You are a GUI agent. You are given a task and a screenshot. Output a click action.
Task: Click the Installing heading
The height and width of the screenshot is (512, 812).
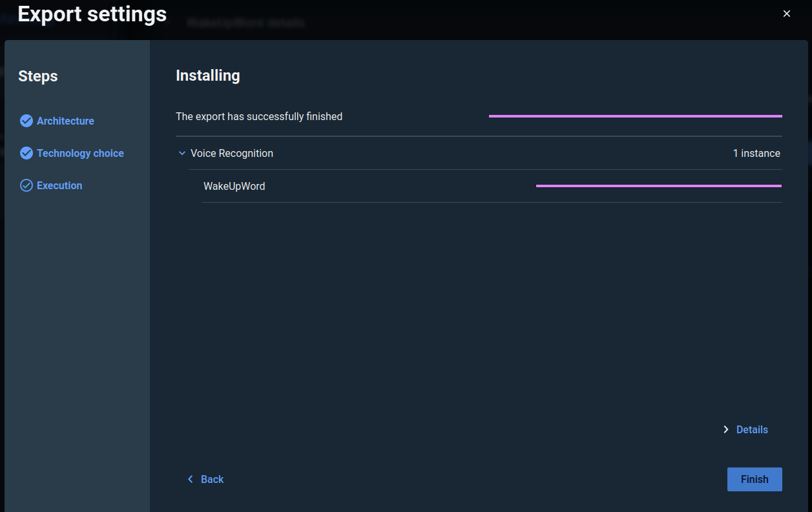[207, 76]
